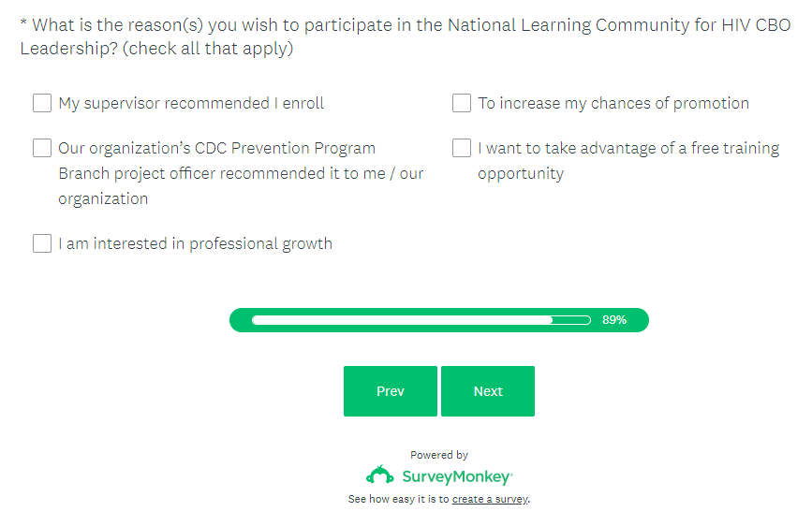Select the free training opportunity checkbox
The width and height of the screenshot is (812, 512).
coord(462,148)
